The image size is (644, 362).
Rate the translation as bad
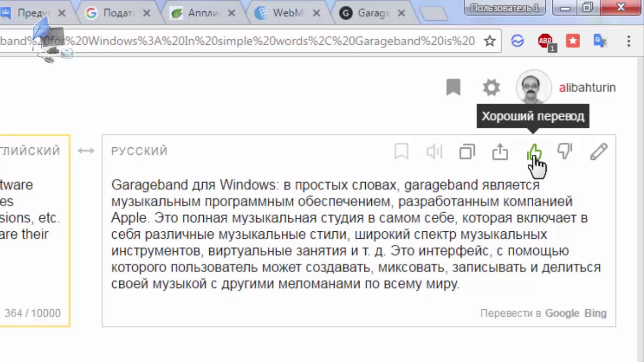[x=565, y=151]
